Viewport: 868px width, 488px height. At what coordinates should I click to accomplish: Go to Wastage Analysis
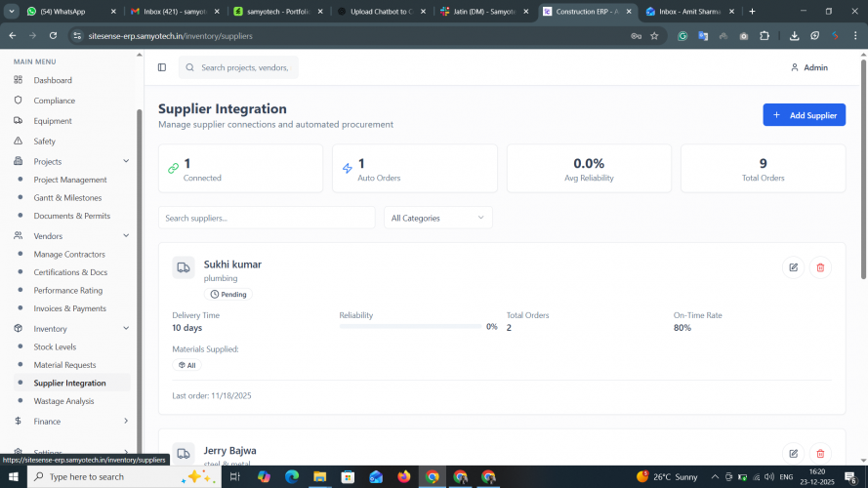click(63, 401)
